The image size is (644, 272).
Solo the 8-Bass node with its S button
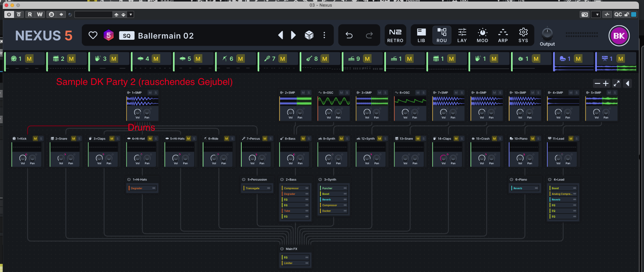pos(309,139)
